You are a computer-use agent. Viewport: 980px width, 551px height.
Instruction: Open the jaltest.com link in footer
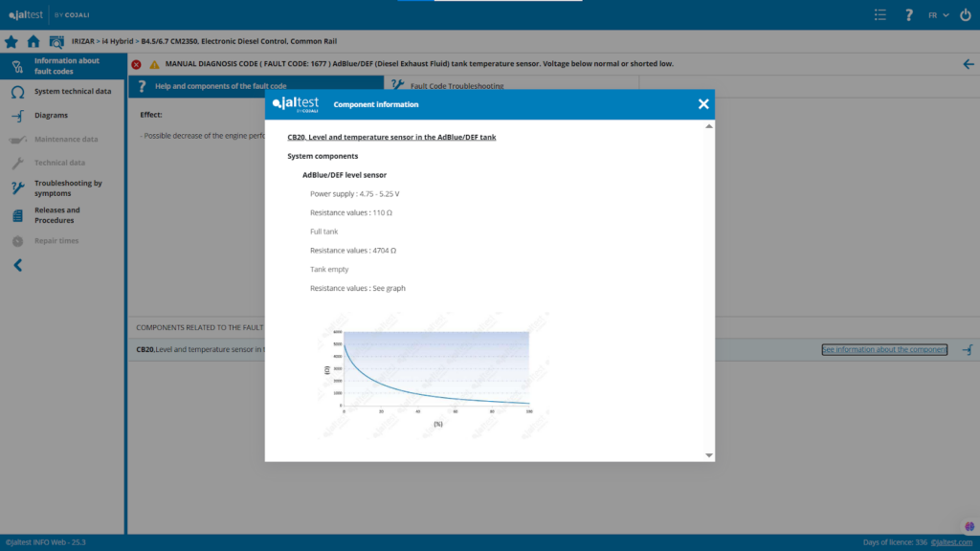click(x=952, y=542)
